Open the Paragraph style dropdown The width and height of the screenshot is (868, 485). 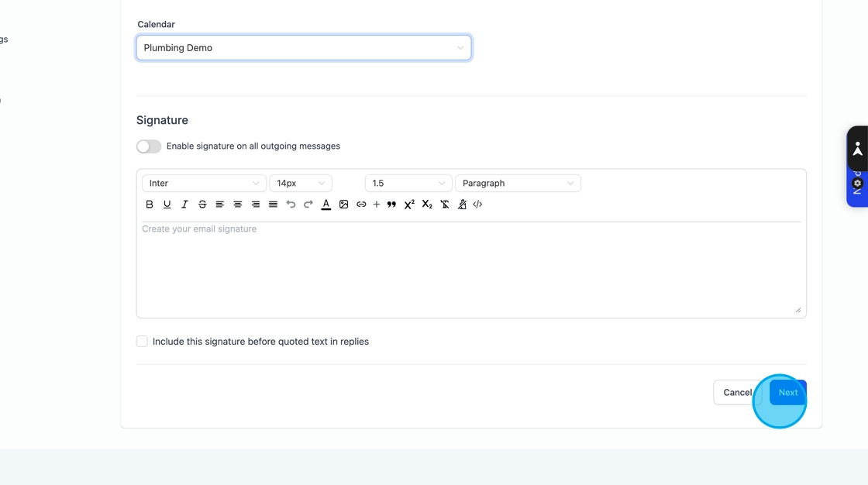coord(518,184)
